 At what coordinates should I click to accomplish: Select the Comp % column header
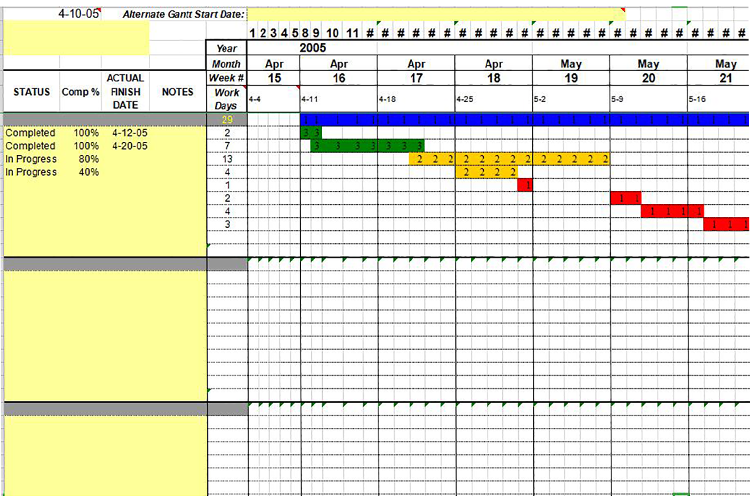(80, 92)
